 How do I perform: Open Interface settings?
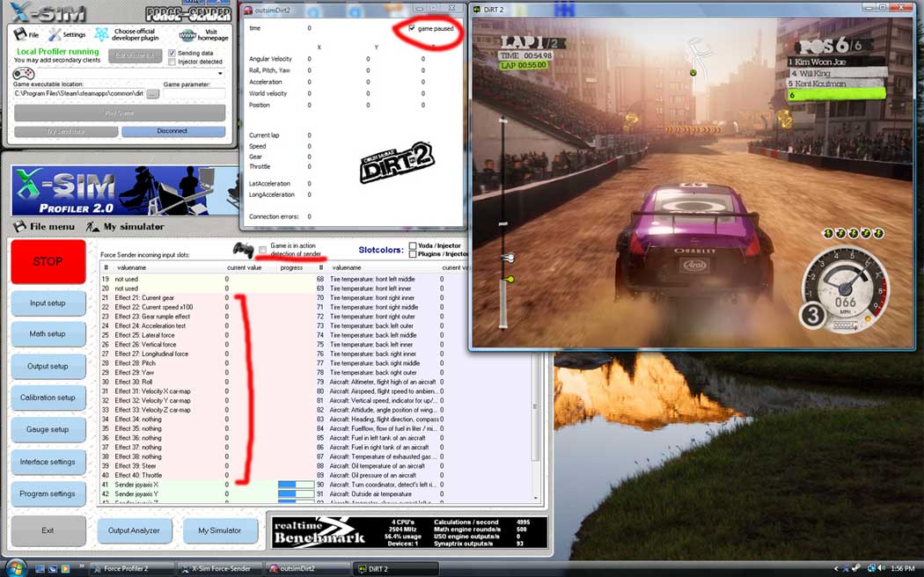[48, 462]
